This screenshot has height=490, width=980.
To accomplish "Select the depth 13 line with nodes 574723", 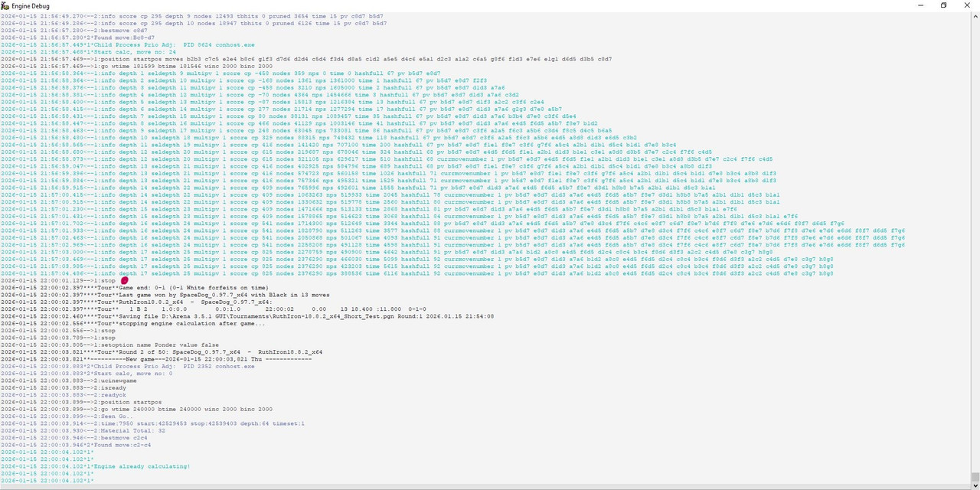I will point(389,173).
